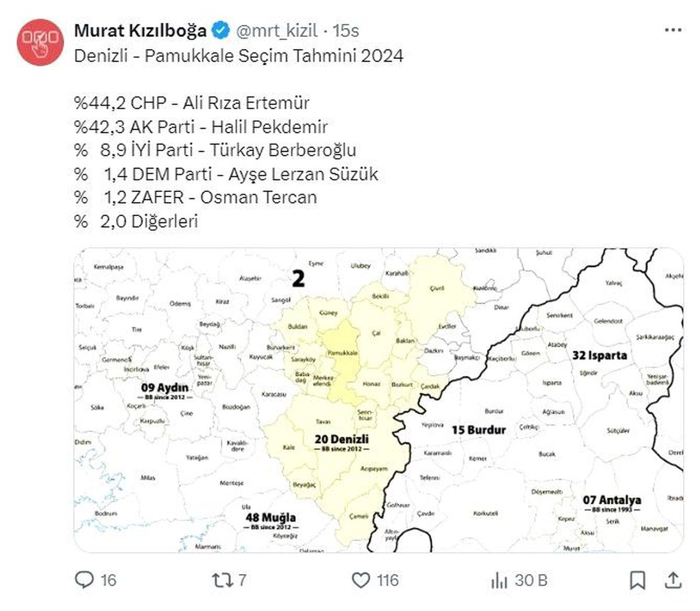Click the retweet icon
This screenshot has width=700, height=611.
(x=222, y=579)
